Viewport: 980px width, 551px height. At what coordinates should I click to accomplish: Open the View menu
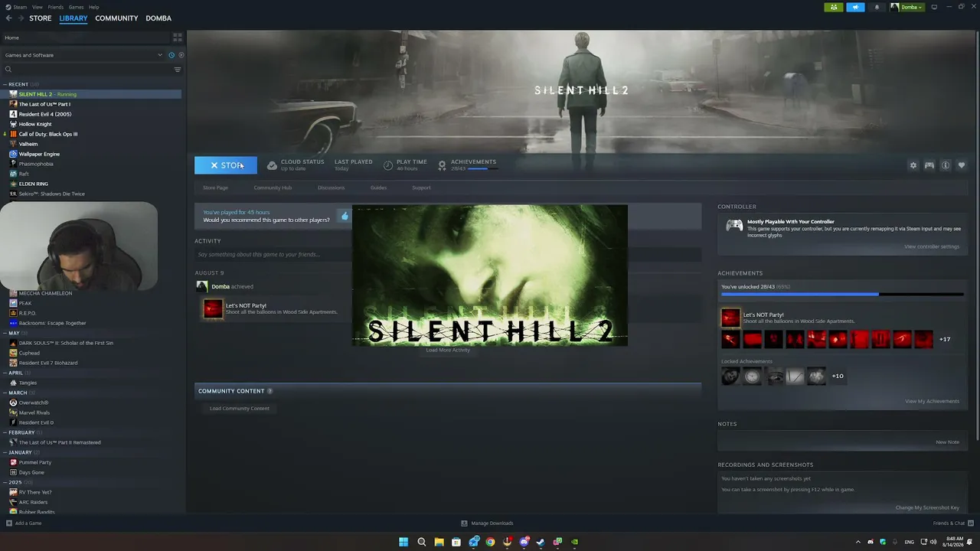coord(37,7)
